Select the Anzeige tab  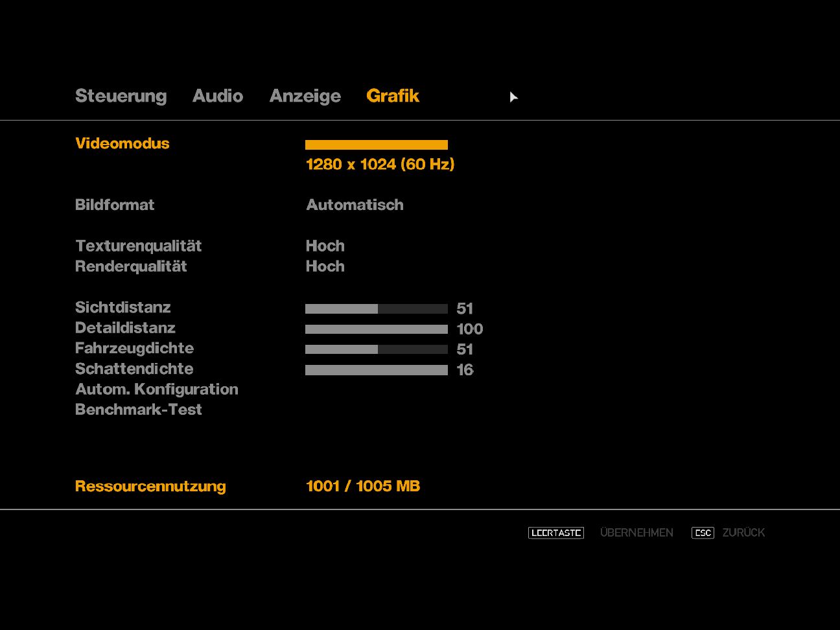click(305, 96)
